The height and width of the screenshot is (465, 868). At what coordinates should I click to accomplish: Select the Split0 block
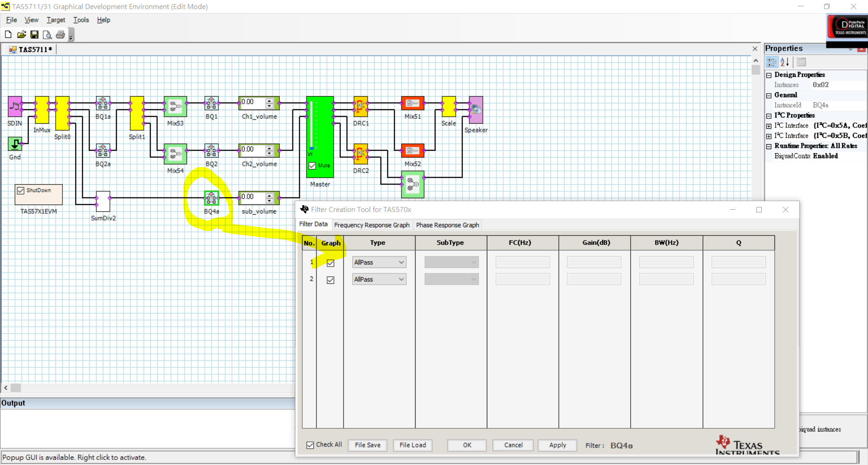pos(62,113)
